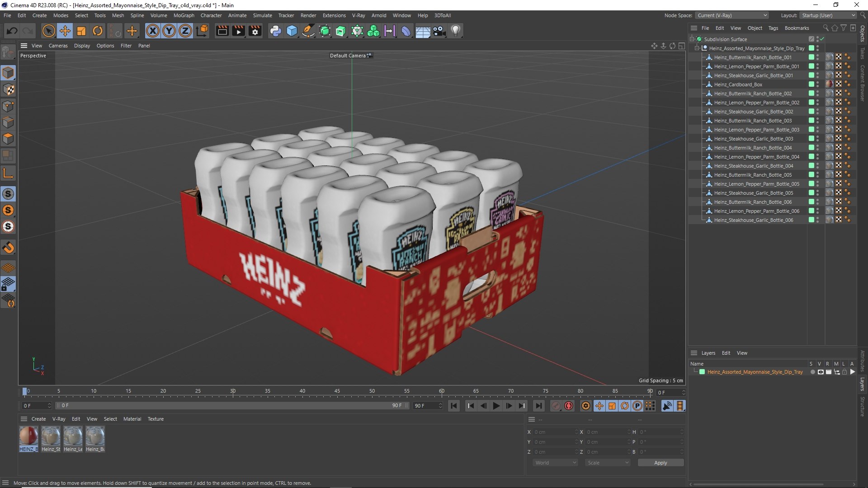The height and width of the screenshot is (488, 868).
Task: Click the Layers tab on right edge
Action: point(863,384)
